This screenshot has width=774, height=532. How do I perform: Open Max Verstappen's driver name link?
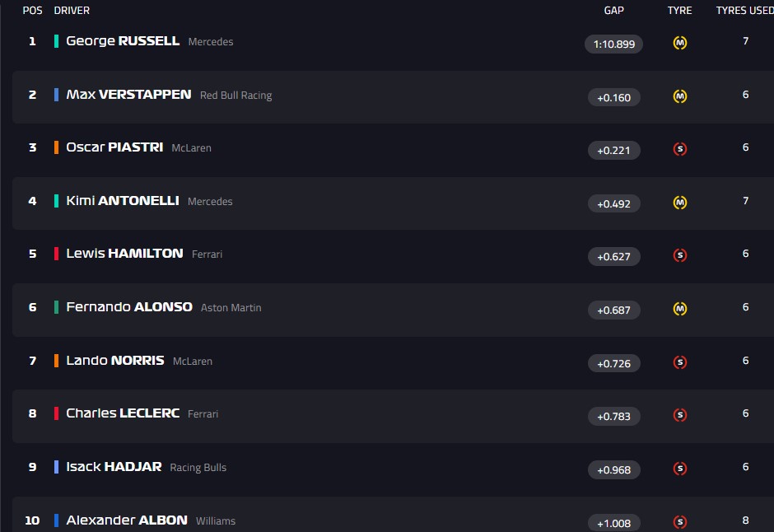point(128,95)
